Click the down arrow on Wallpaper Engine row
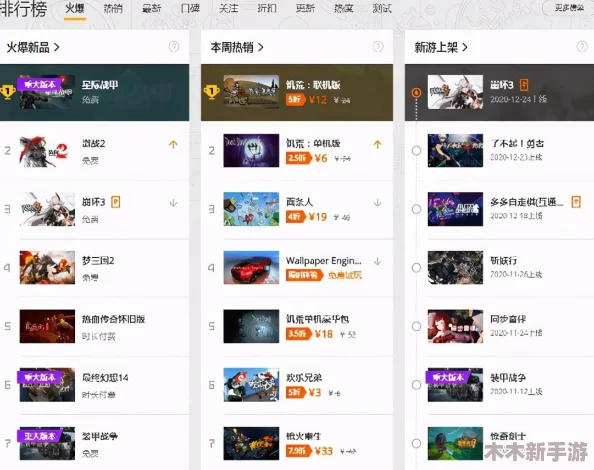Screen dimensions: 594x470 coord(377,261)
